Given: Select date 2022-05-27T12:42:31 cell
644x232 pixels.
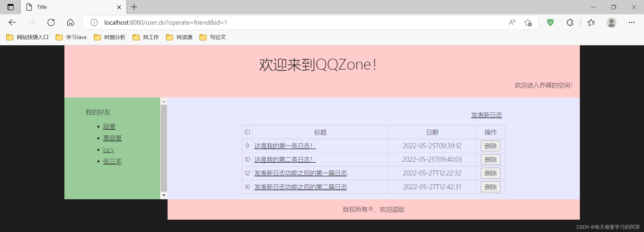Looking at the screenshot, I should [432, 187].
